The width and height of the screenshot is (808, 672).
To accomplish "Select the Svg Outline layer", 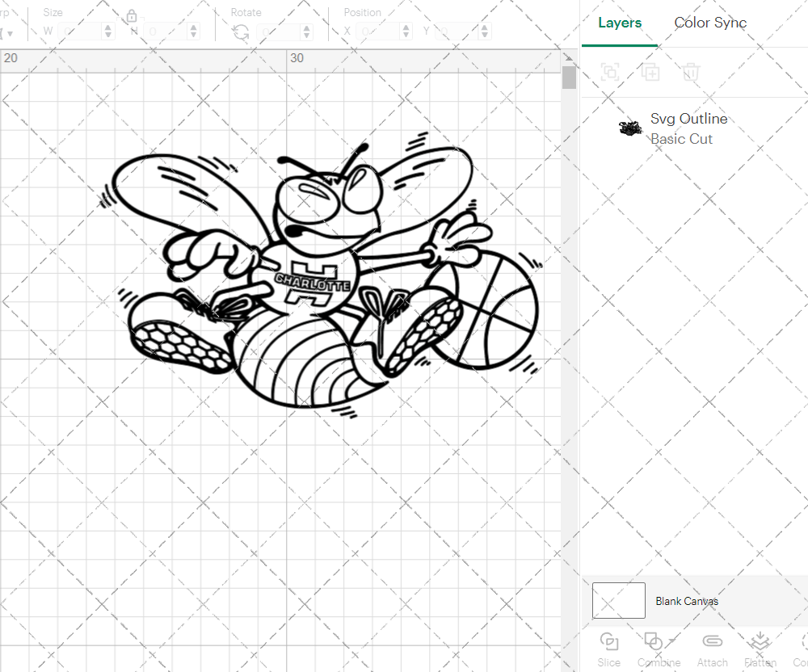I will tap(689, 118).
